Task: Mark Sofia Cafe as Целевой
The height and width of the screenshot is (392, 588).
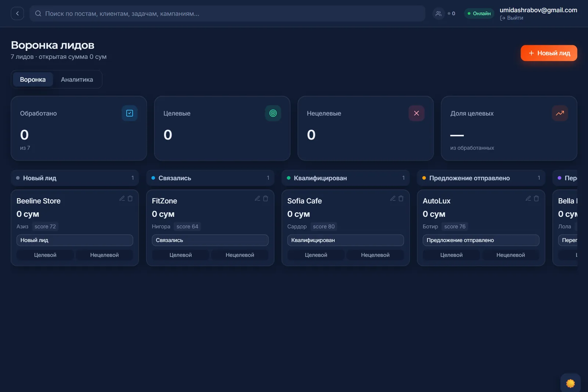Action: click(316, 255)
